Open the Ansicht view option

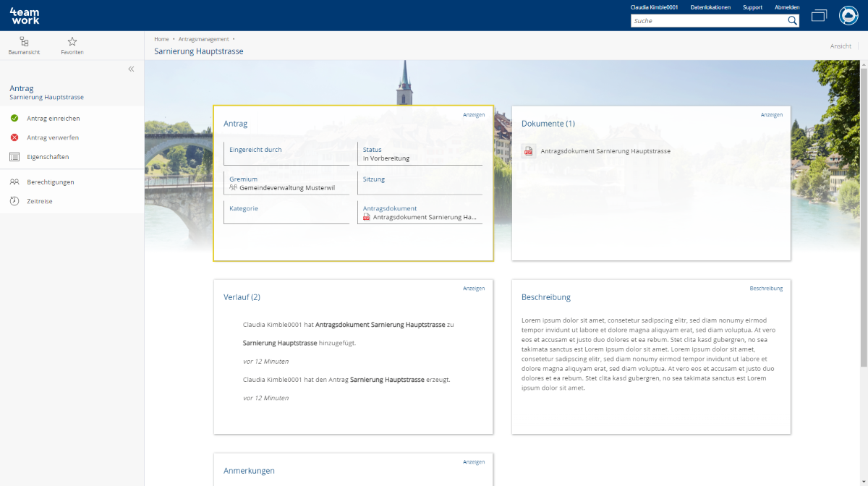[841, 46]
